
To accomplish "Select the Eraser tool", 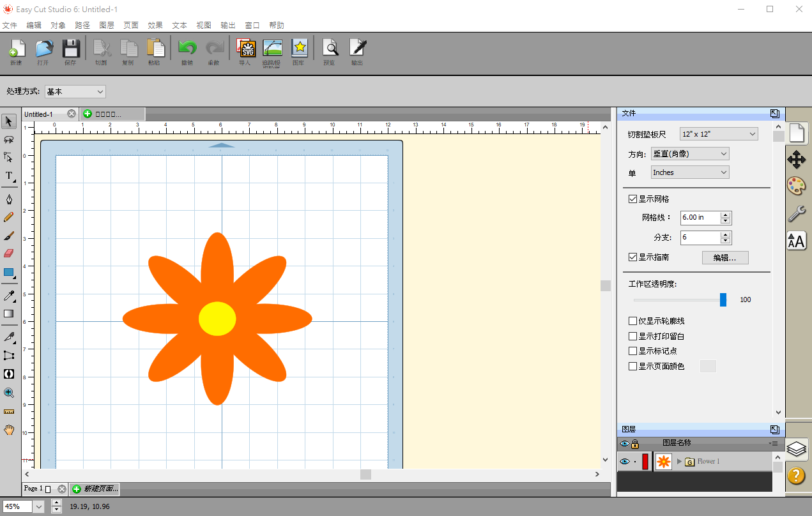I will click(x=9, y=254).
